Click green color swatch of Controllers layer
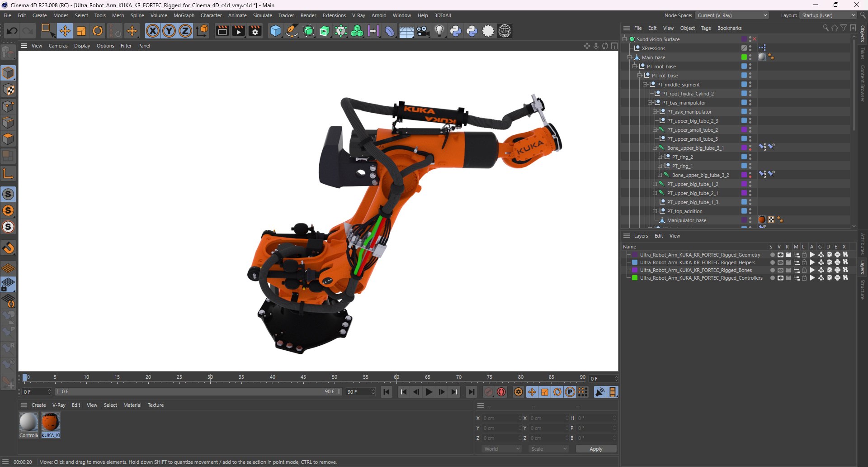Viewport: 868px width, 467px height. (635, 278)
